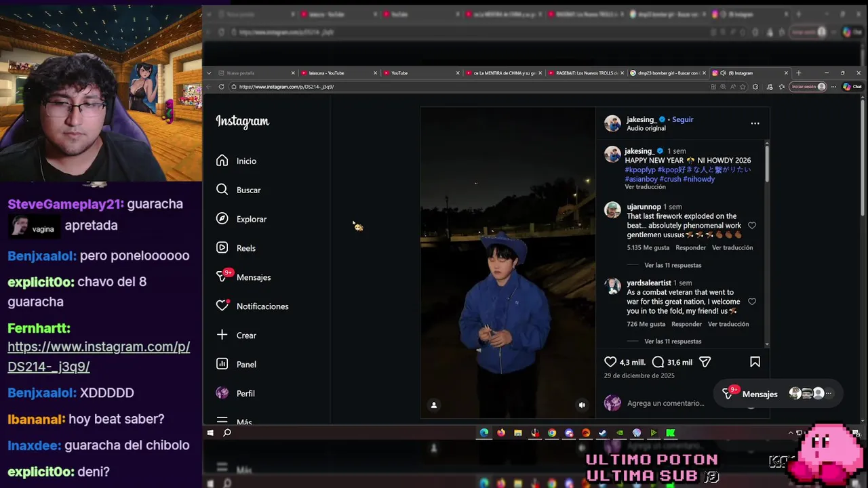
Task: Click Audio original link
Action: point(646,128)
